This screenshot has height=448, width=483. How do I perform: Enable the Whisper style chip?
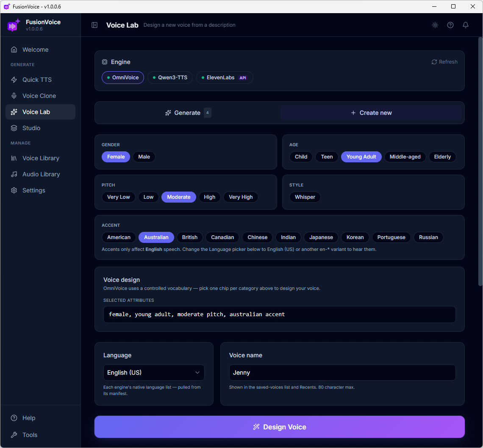tap(305, 197)
